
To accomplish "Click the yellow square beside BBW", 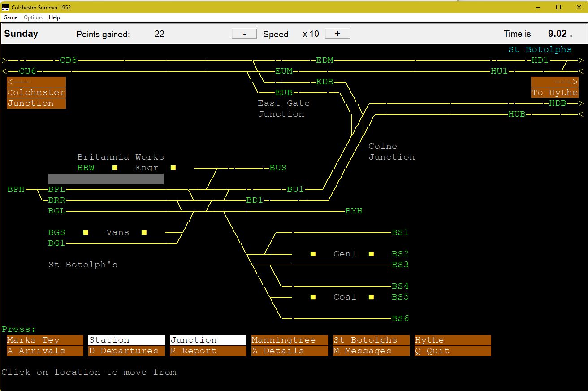I will coord(115,168).
